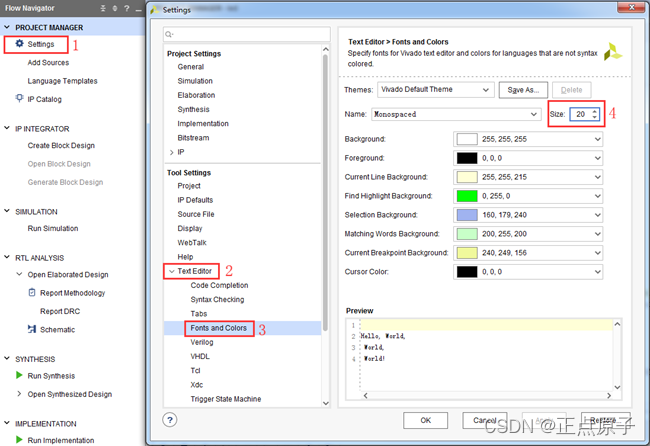The width and height of the screenshot is (650, 446).
Task: Increase font Size with stepper up arrow
Action: (x=594, y=111)
